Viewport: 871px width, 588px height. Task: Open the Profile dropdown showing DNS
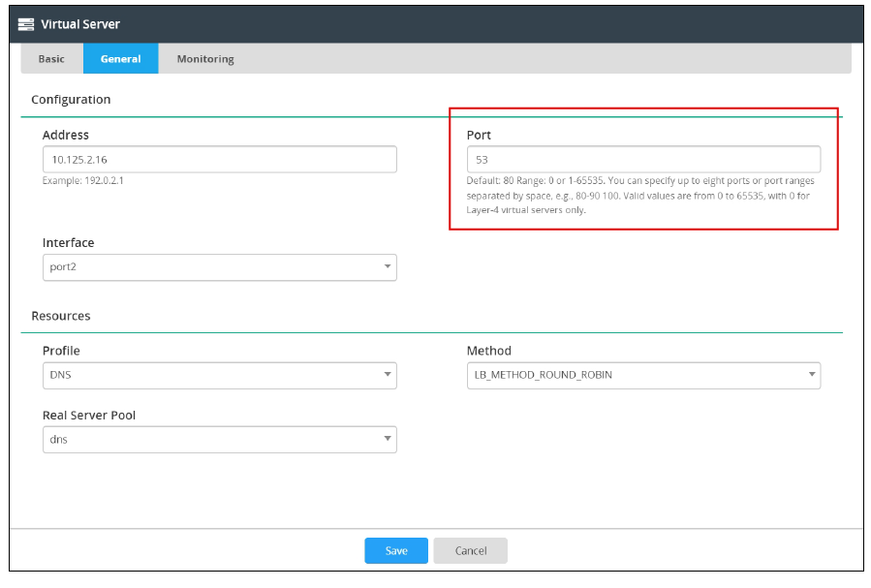coord(219,375)
